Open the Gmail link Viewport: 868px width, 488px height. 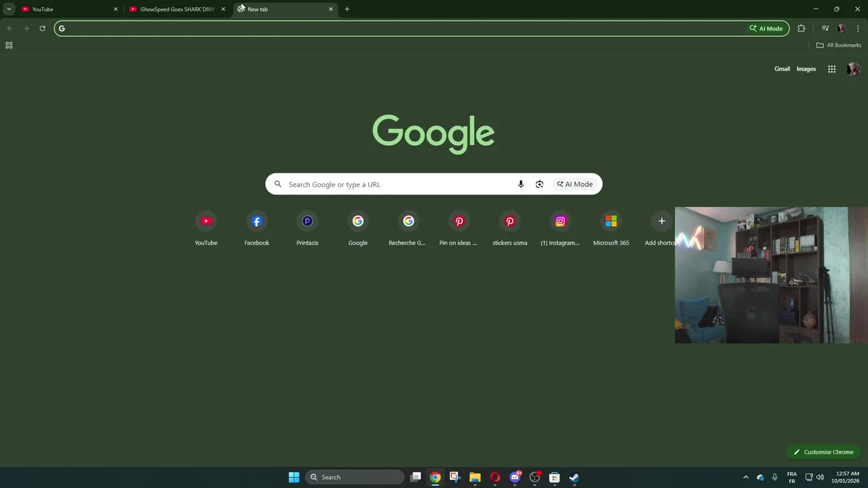(782, 69)
